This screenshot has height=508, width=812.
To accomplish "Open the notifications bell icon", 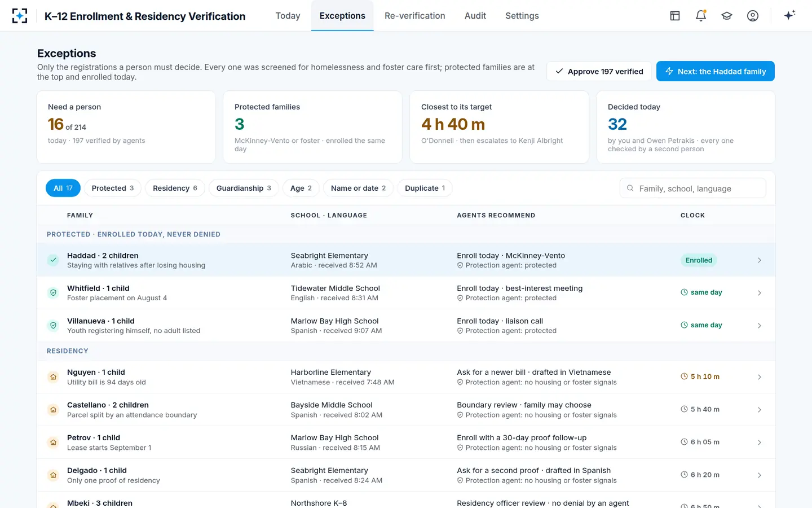I will (701, 16).
